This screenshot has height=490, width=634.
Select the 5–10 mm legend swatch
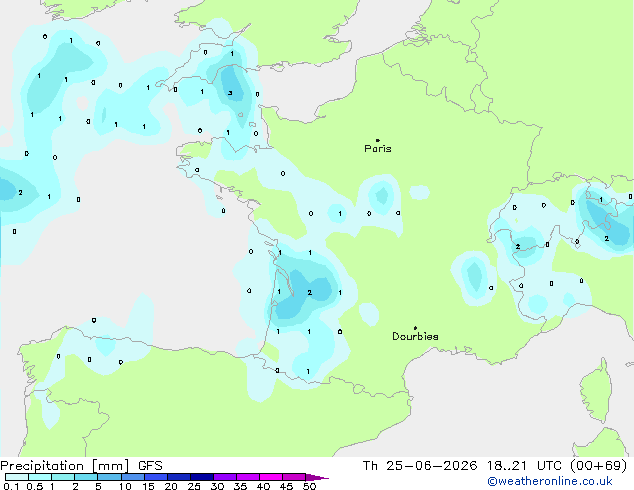tap(110, 477)
